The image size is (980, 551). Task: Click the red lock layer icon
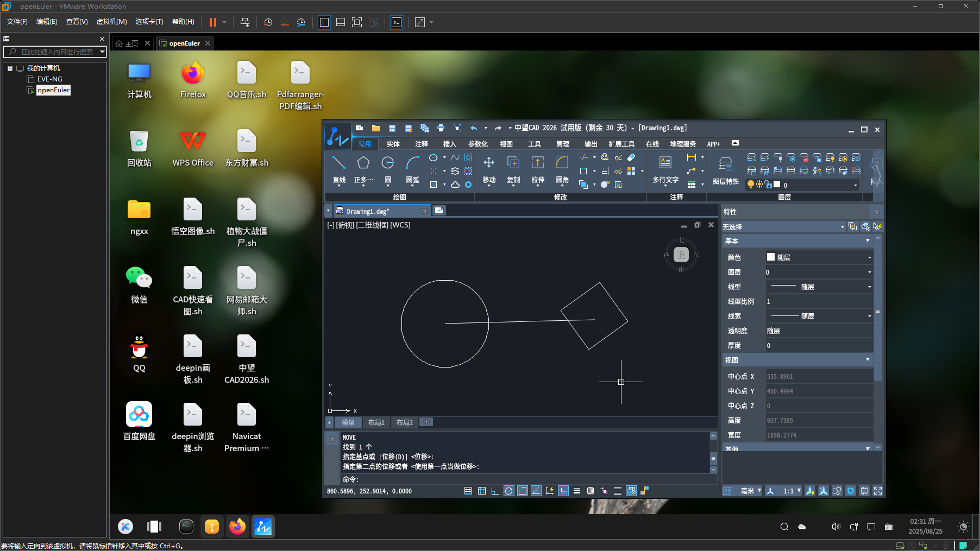pyautogui.click(x=804, y=157)
